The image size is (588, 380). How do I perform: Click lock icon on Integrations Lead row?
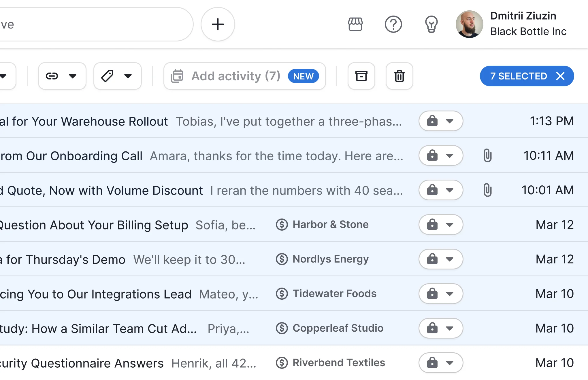click(432, 293)
